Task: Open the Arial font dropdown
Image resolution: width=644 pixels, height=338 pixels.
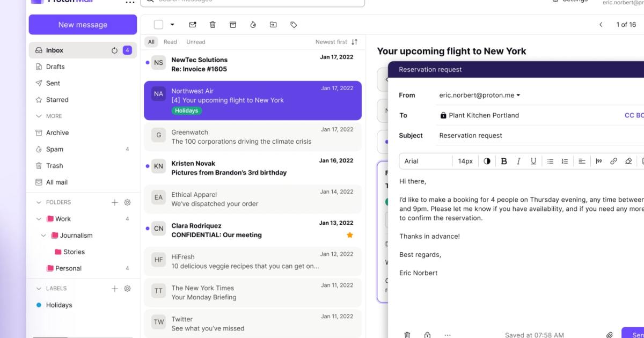Action: 424,161
